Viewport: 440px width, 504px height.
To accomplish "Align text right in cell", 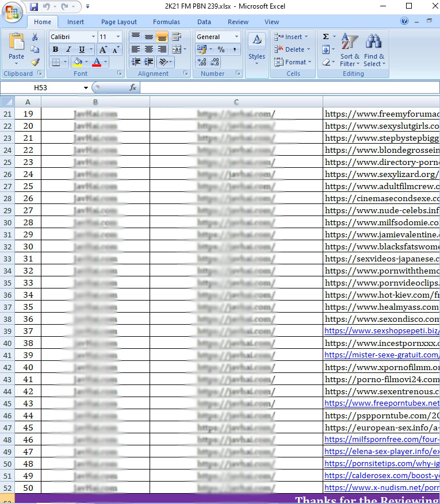I will click(x=162, y=49).
